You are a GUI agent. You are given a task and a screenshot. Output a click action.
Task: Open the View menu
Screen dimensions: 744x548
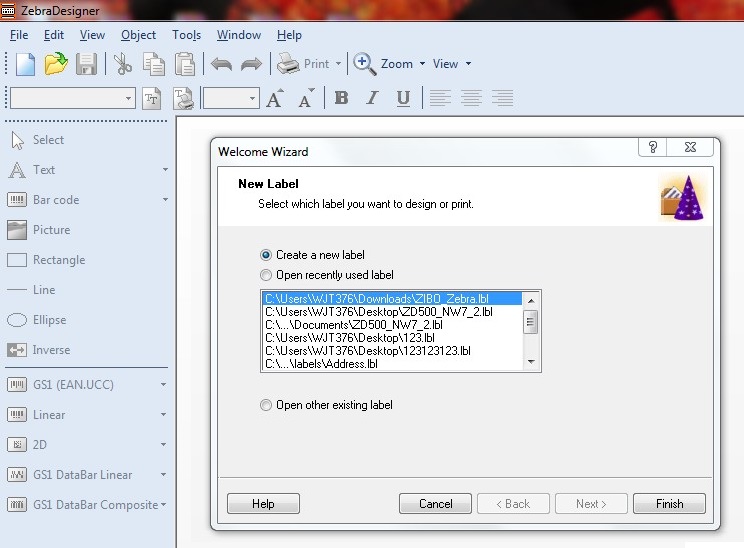(x=92, y=35)
